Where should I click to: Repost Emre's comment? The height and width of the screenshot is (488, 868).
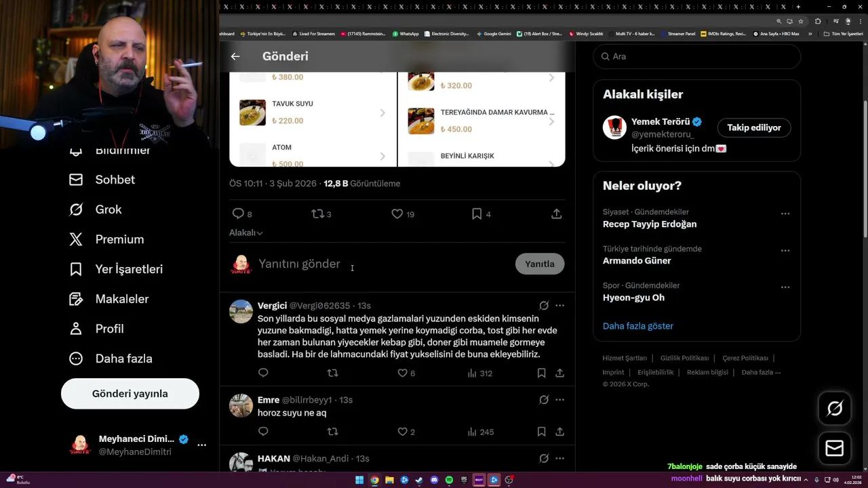(x=332, y=431)
